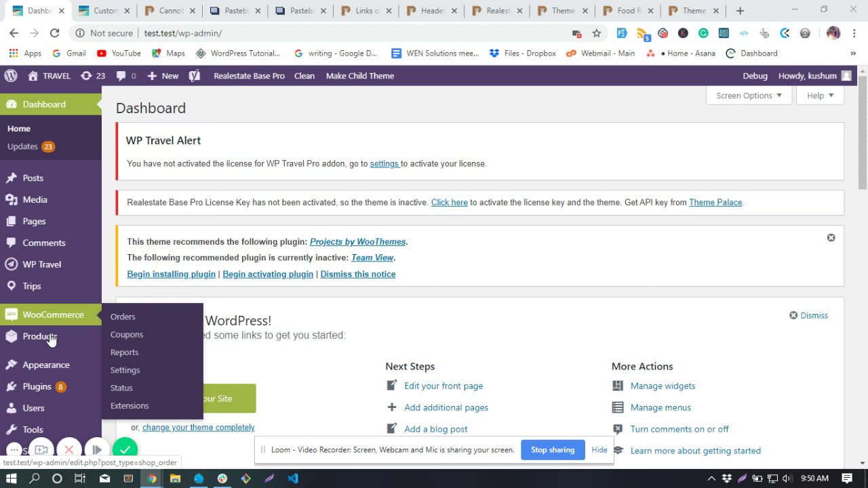
Task: Switch to Food browser tab
Action: click(628, 11)
